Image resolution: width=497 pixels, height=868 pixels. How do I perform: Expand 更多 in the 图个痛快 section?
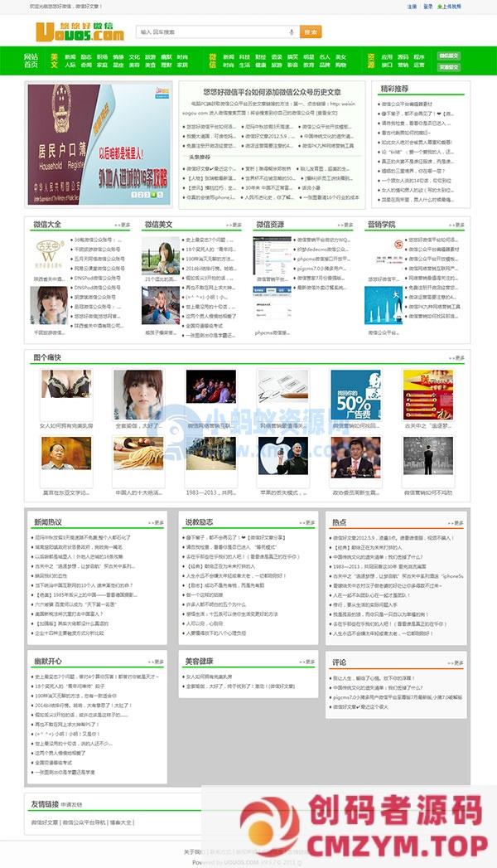[456, 357]
